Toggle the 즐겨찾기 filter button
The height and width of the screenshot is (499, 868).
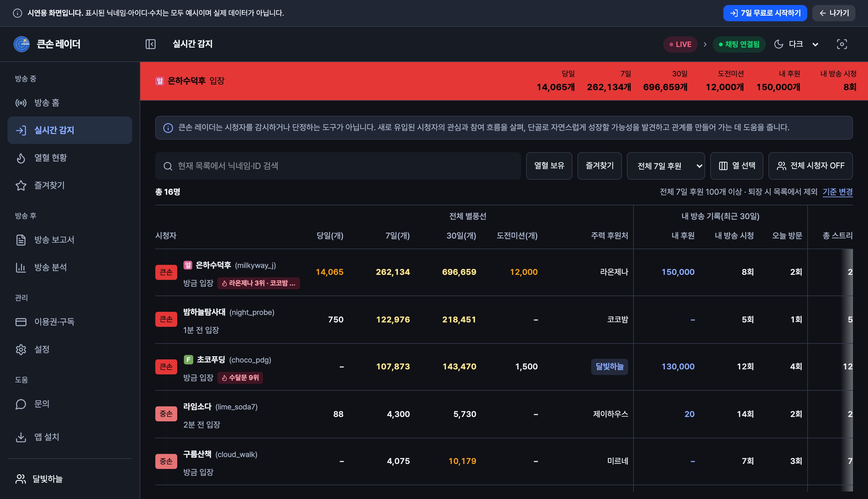point(600,166)
